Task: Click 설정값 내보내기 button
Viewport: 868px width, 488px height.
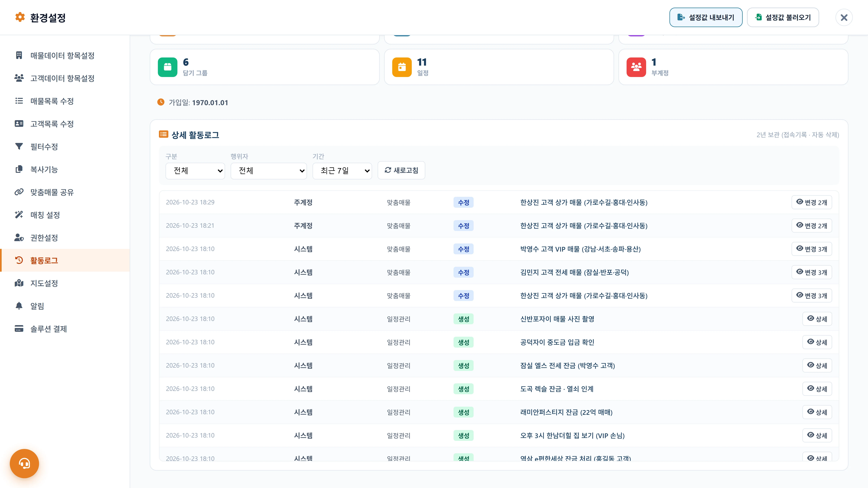Action: 706,17
